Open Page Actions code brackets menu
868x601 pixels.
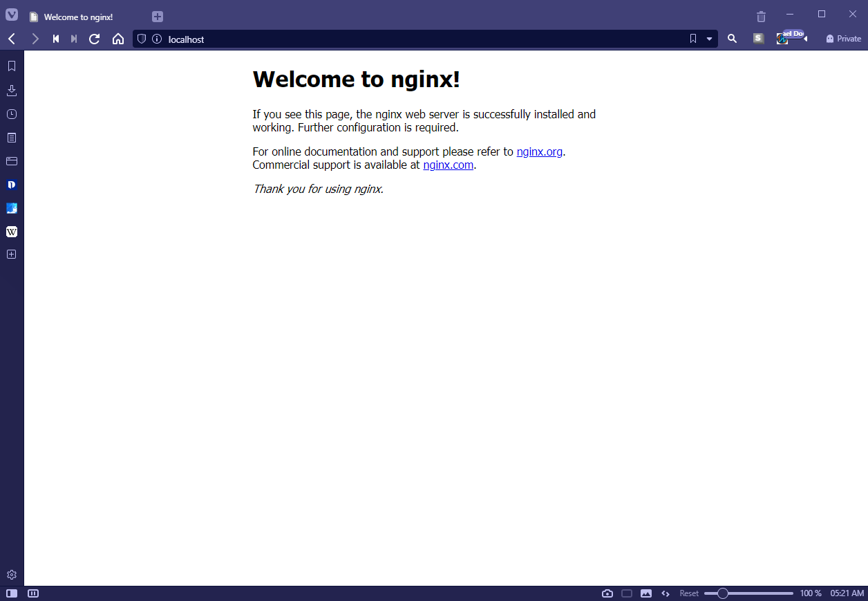666,593
